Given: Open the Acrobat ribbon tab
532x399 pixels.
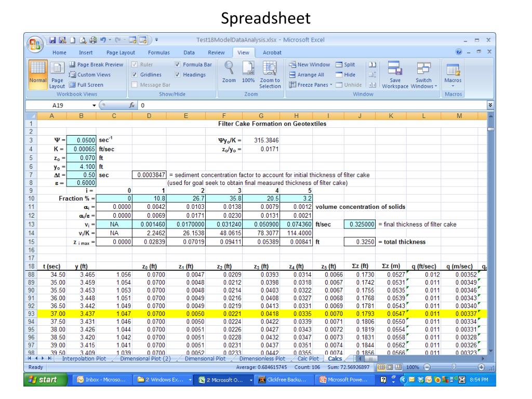Looking at the screenshot, I should pos(272,52).
